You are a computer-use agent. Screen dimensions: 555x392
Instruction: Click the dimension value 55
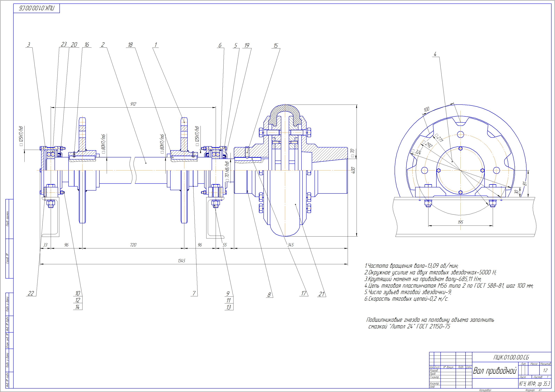tap(225, 245)
